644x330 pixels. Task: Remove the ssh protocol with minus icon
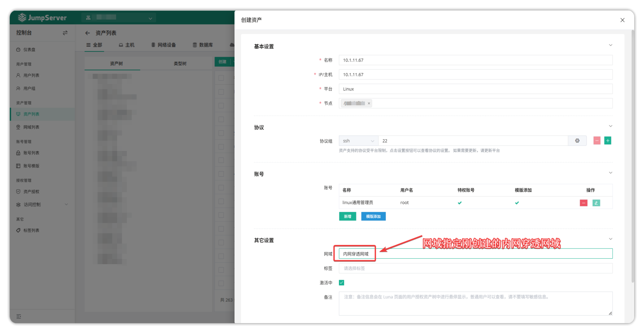597,141
